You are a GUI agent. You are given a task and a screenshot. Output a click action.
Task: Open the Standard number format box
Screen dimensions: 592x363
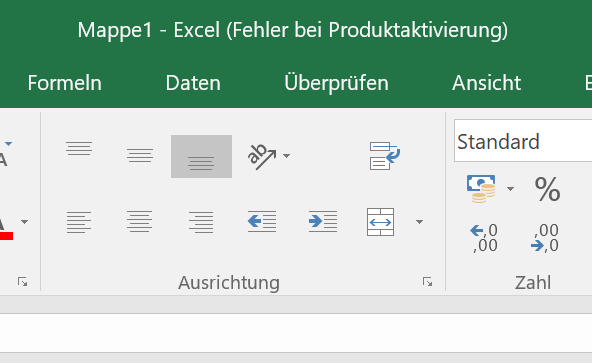pyautogui.click(x=523, y=141)
